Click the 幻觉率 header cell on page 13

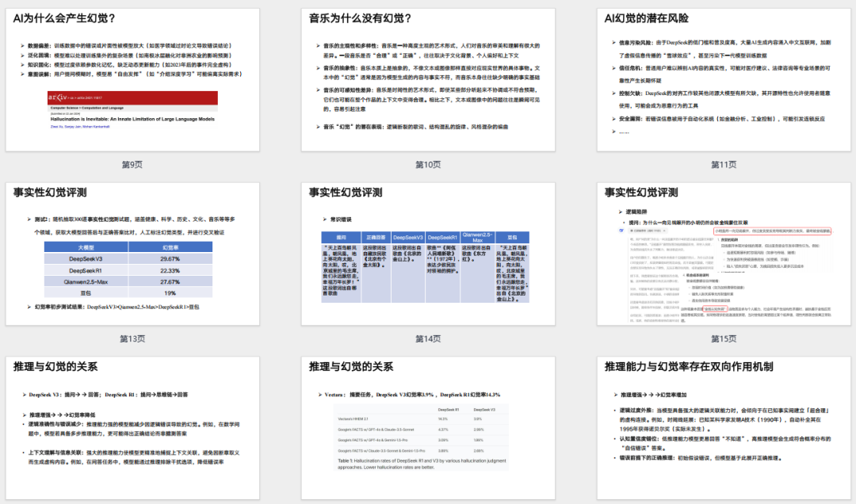point(170,247)
